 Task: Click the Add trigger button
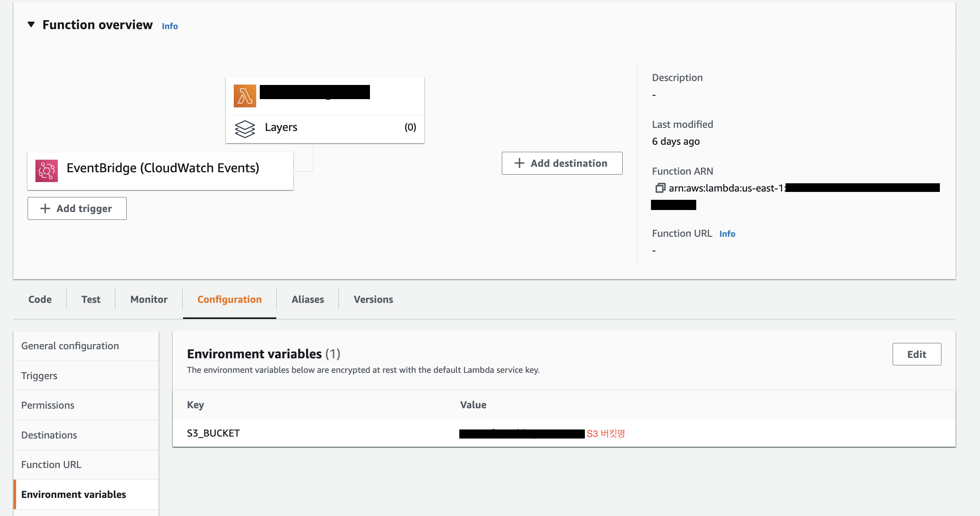(77, 208)
